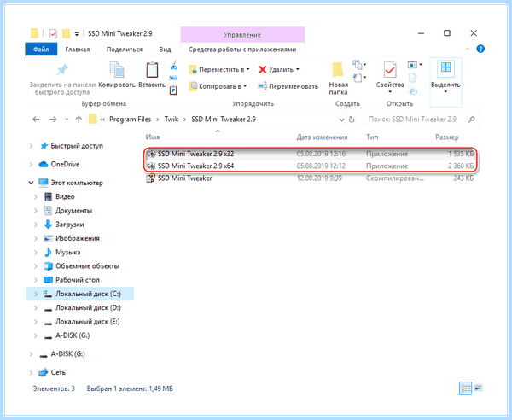
Task: Select Изображения in the navigation pane
Action: click(x=78, y=238)
